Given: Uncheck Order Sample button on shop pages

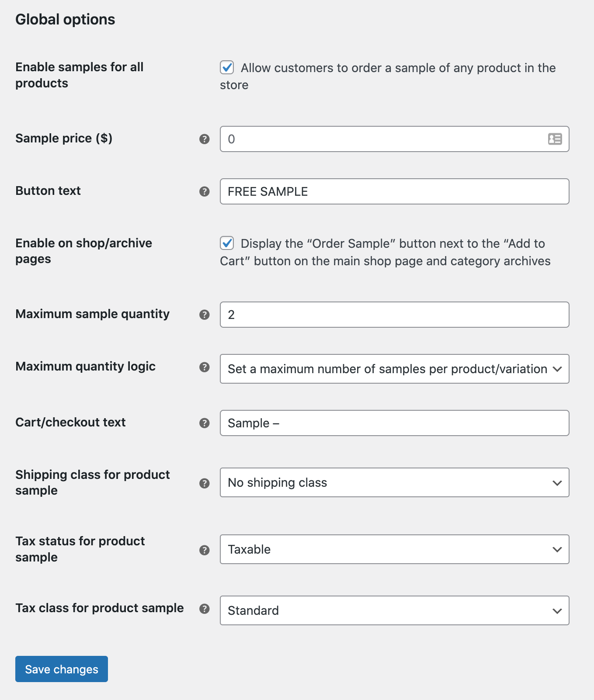Looking at the screenshot, I should point(227,243).
